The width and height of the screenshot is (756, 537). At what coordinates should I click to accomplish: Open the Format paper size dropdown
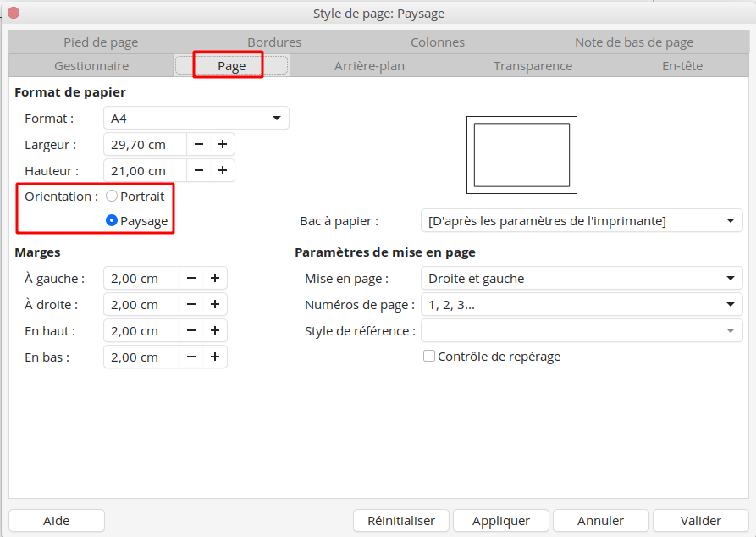[196, 119]
